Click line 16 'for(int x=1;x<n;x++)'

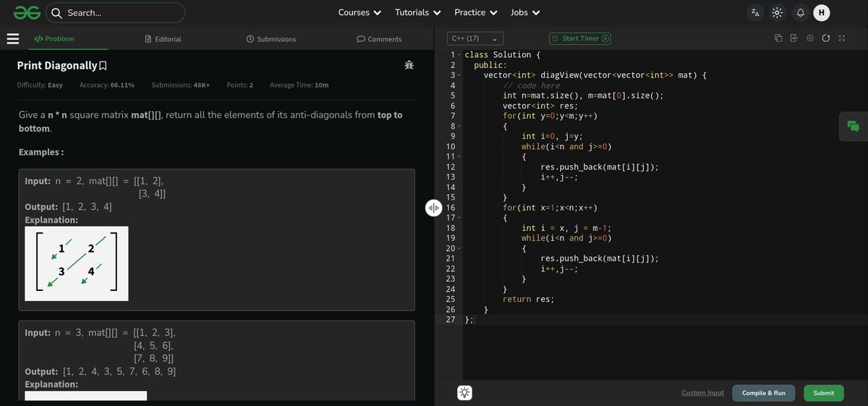pyautogui.click(x=550, y=208)
